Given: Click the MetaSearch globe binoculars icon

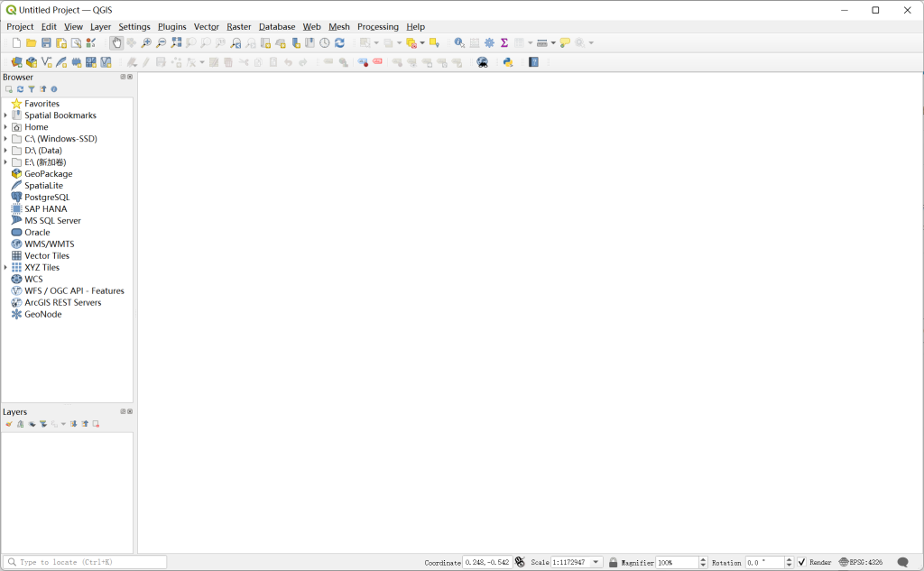Looking at the screenshot, I should [x=482, y=62].
